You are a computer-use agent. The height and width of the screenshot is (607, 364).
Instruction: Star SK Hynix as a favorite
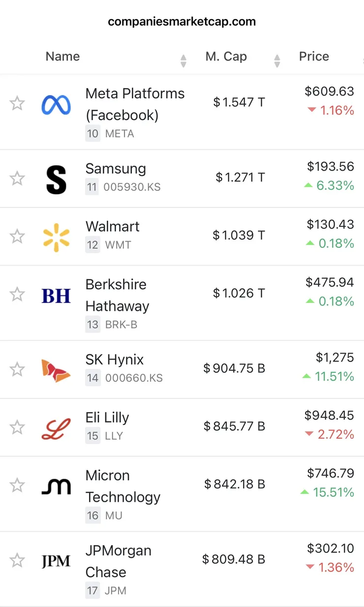pyautogui.click(x=17, y=369)
